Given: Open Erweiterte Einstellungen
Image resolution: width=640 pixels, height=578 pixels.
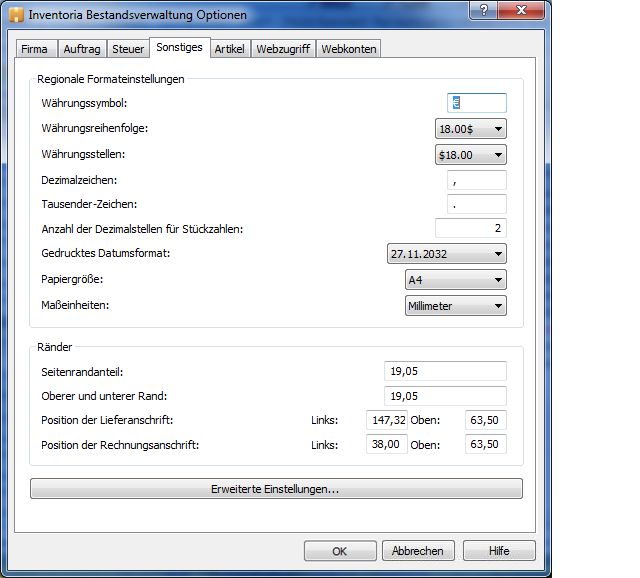Looking at the screenshot, I should pos(276,489).
